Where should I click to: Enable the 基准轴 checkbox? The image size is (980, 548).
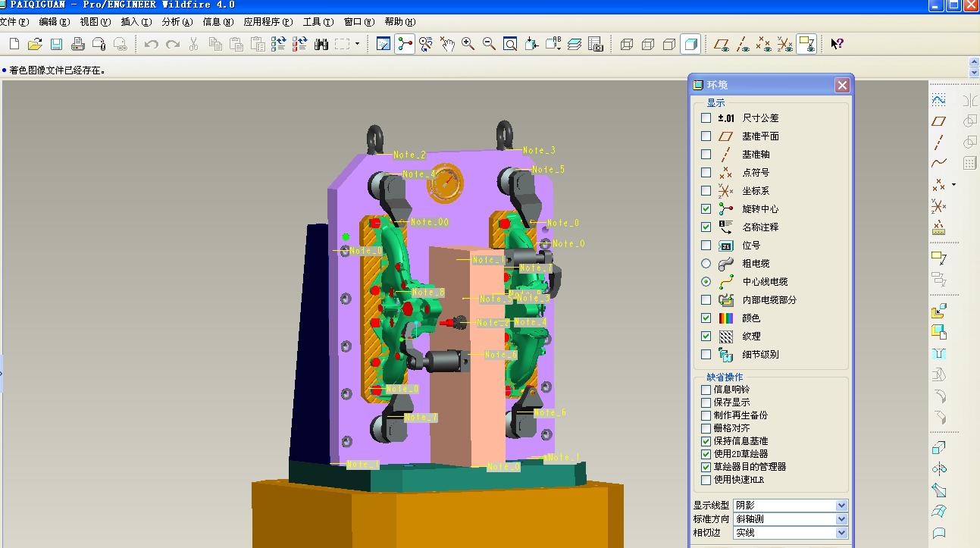click(x=706, y=155)
